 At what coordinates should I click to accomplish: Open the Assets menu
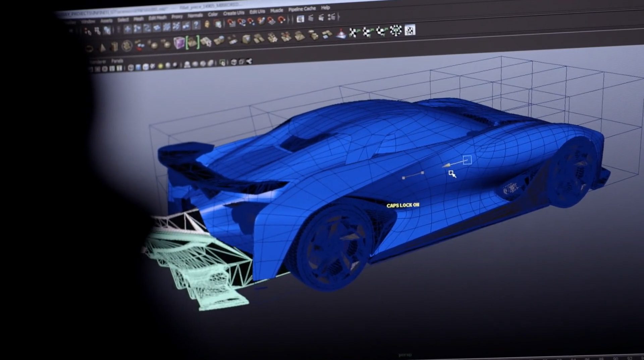pyautogui.click(x=106, y=20)
